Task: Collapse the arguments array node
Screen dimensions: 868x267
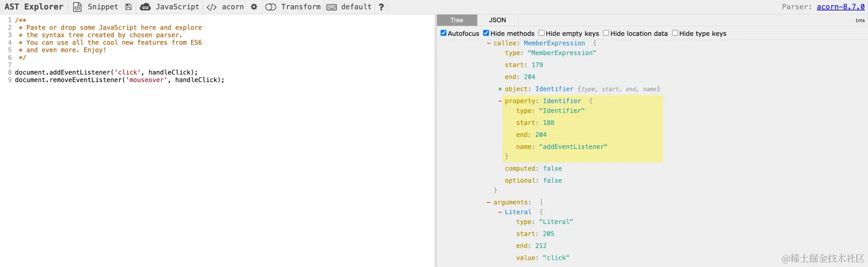Action: tap(489, 202)
